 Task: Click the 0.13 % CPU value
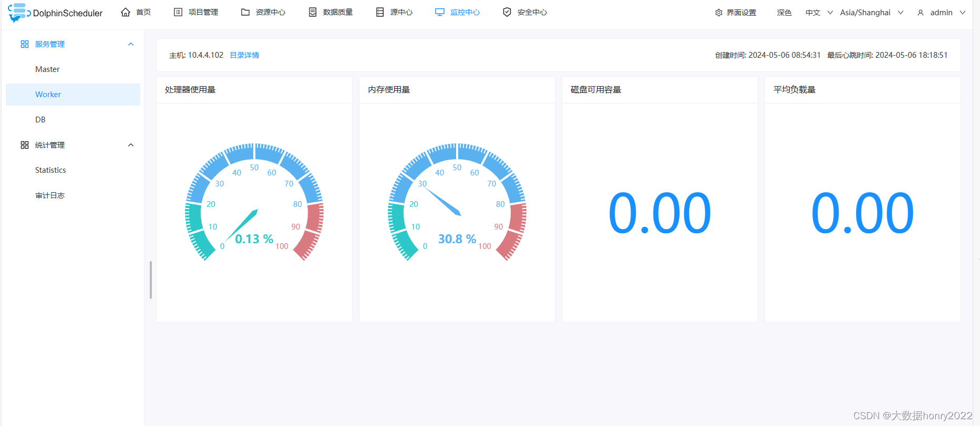click(254, 239)
